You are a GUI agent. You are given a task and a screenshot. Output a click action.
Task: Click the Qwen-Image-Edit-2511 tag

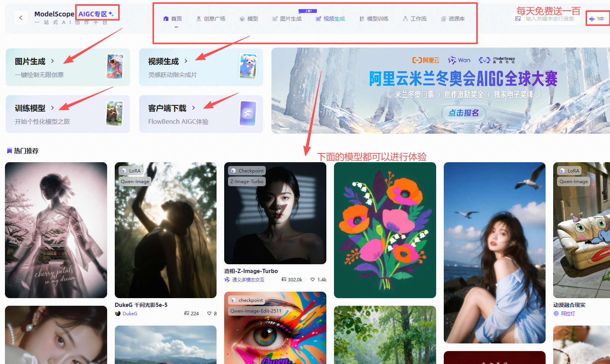(x=256, y=311)
